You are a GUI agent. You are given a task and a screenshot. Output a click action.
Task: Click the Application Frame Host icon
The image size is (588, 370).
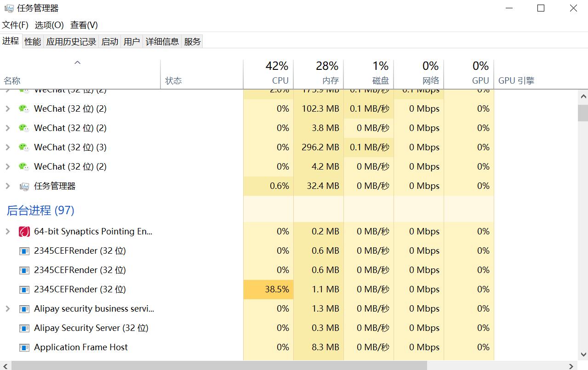(24, 347)
